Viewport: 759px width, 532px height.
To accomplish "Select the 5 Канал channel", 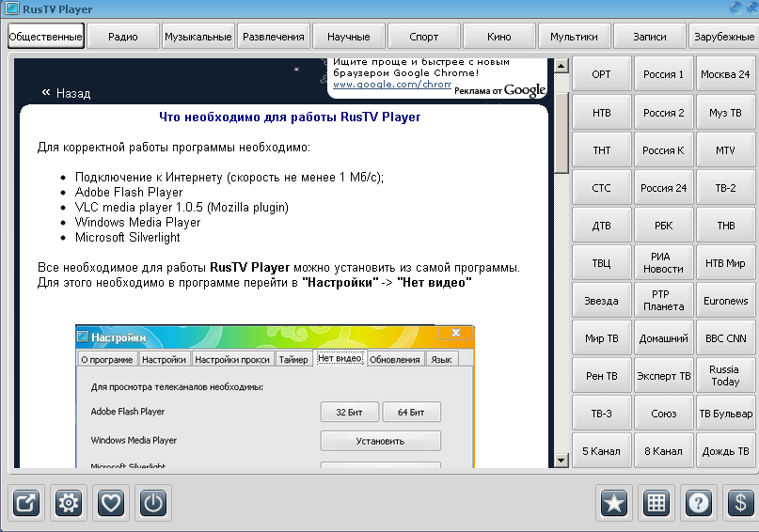I will click(602, 451).
